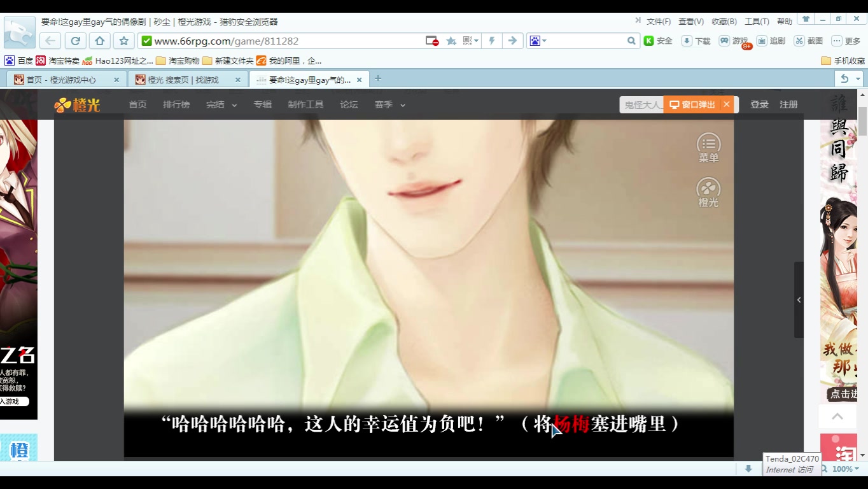Open the 手机收藏 folder
This screenshot has width=868, height=489.
click(843, 61)
